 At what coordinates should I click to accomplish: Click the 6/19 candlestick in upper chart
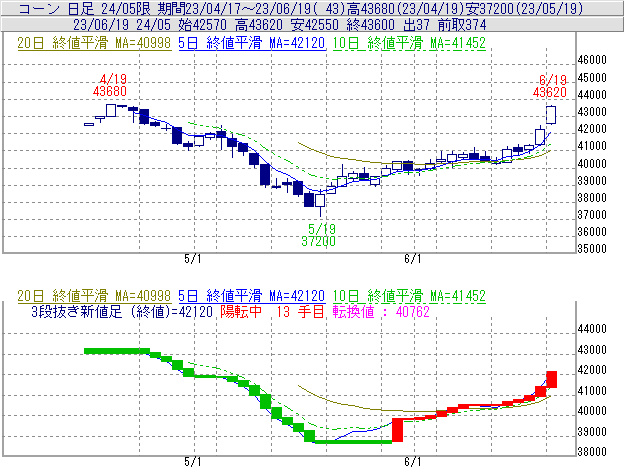click(x=551, y=115)
